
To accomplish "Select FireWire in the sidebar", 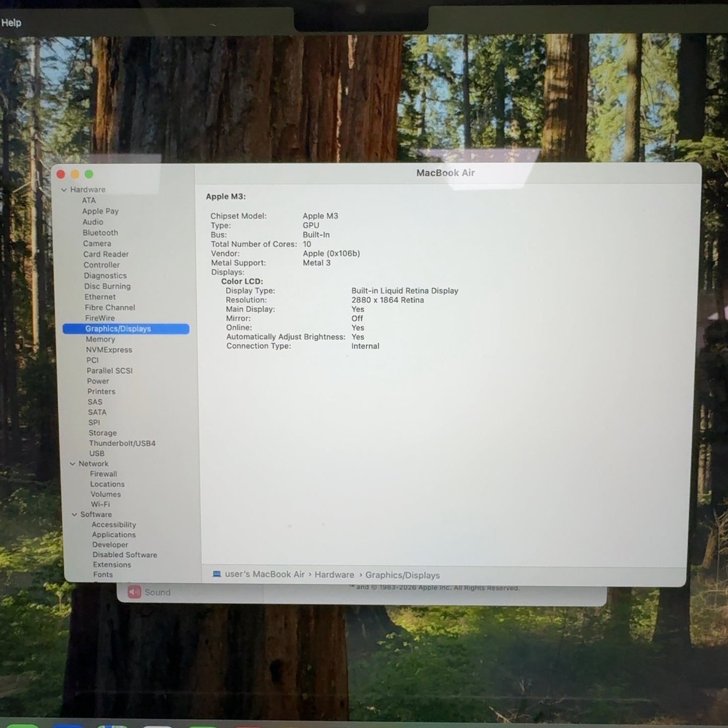I will click(100, 318).
